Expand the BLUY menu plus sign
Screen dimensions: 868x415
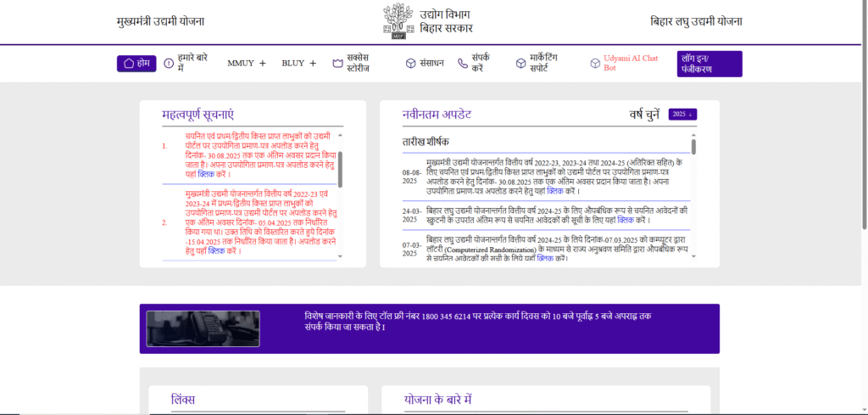pos(313,63)
